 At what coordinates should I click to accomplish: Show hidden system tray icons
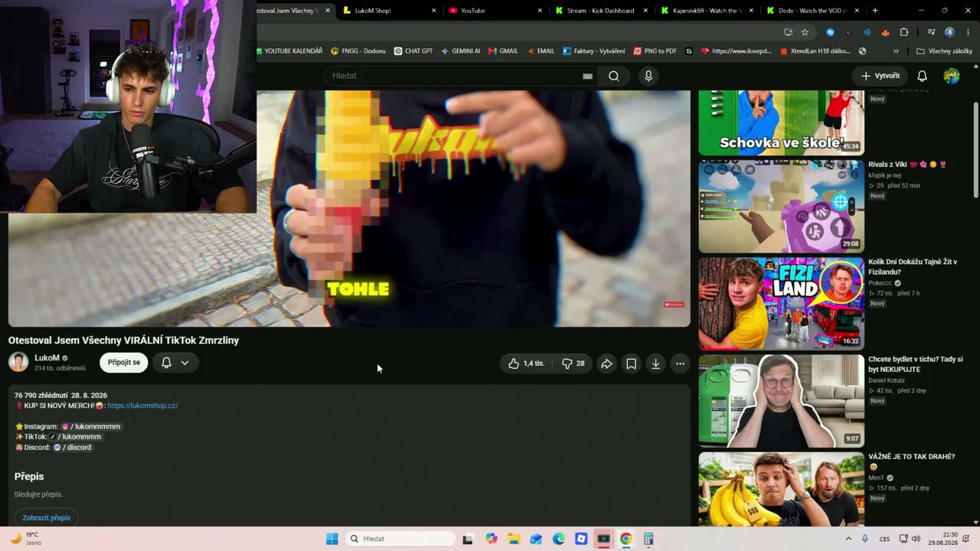pyautogui.click(x=848, y=539)
